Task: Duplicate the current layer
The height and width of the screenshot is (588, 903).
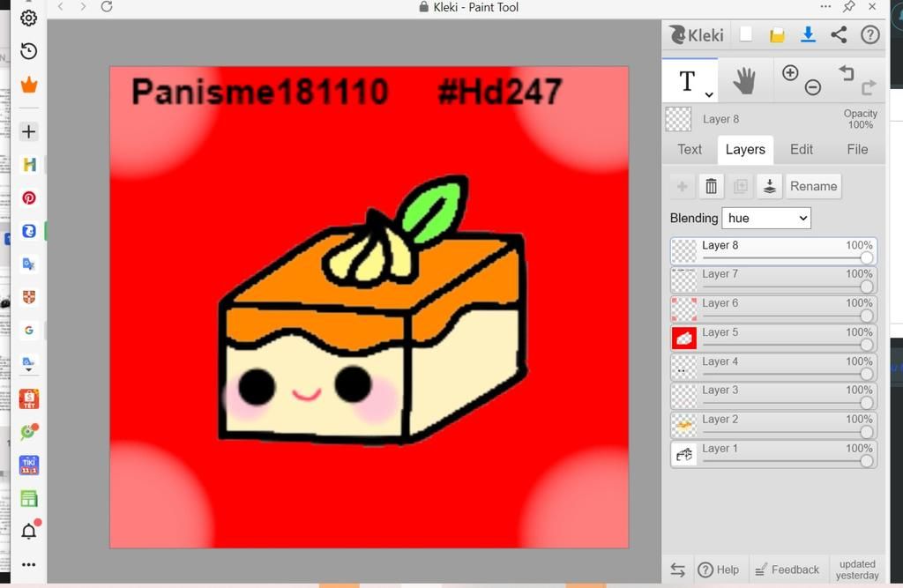Action: coord(741,187)
